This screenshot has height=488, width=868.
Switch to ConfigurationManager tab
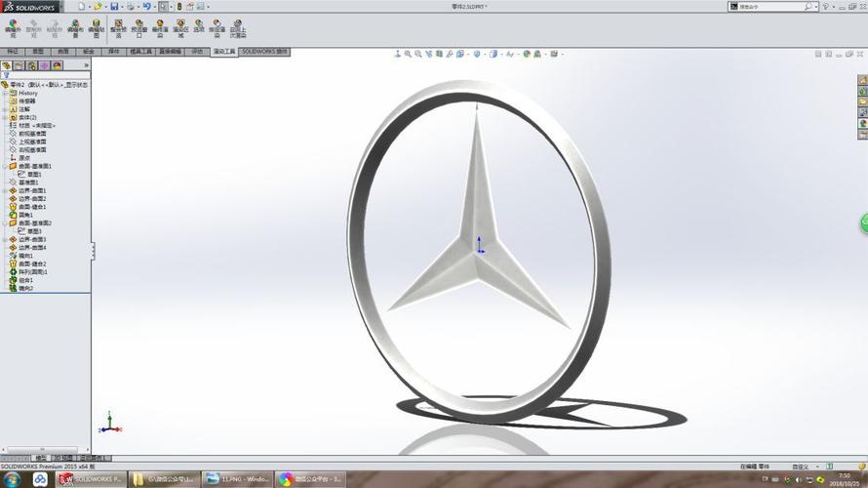click(32, 65)
